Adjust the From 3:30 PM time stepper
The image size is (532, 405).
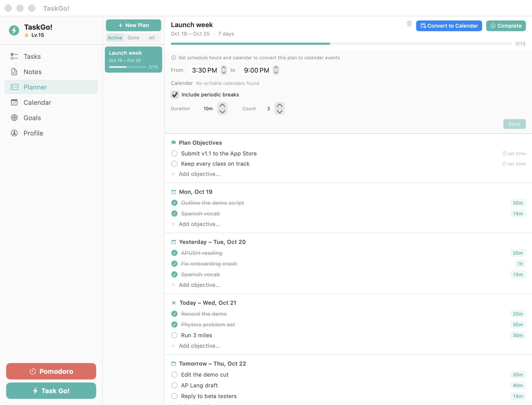tap(224, 70)
